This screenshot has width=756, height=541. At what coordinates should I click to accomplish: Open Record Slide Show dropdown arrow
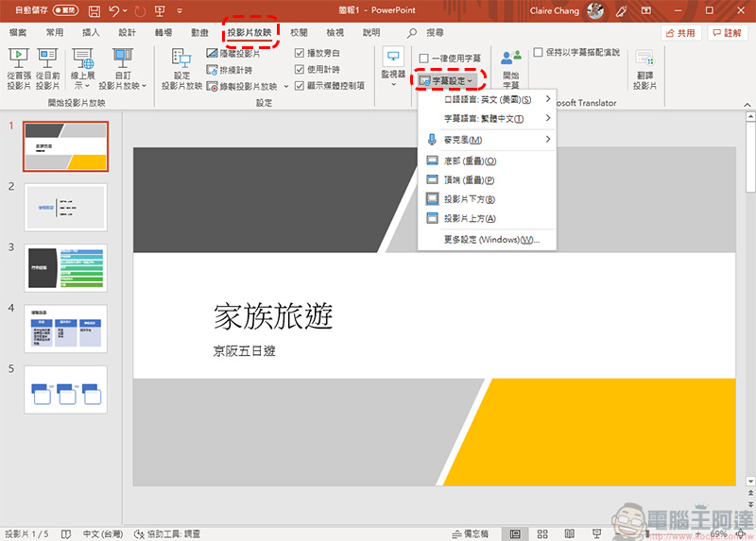(x=286, y=87)
